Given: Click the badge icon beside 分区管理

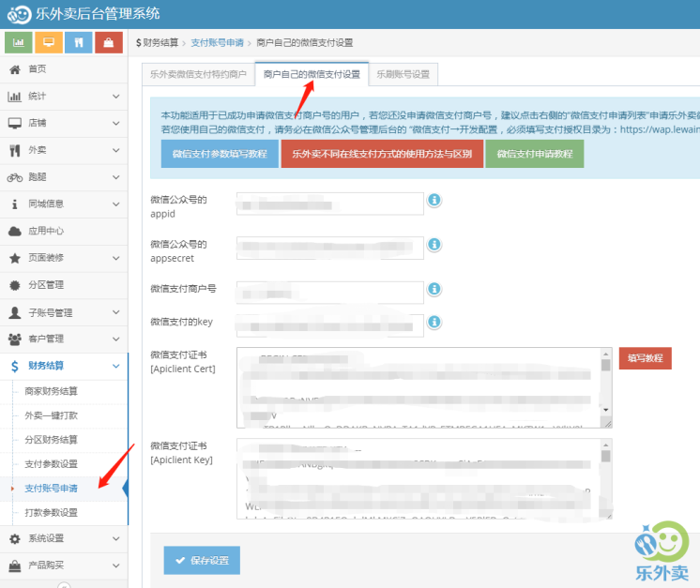Looking at the screenshot, I should coord(15,285).
